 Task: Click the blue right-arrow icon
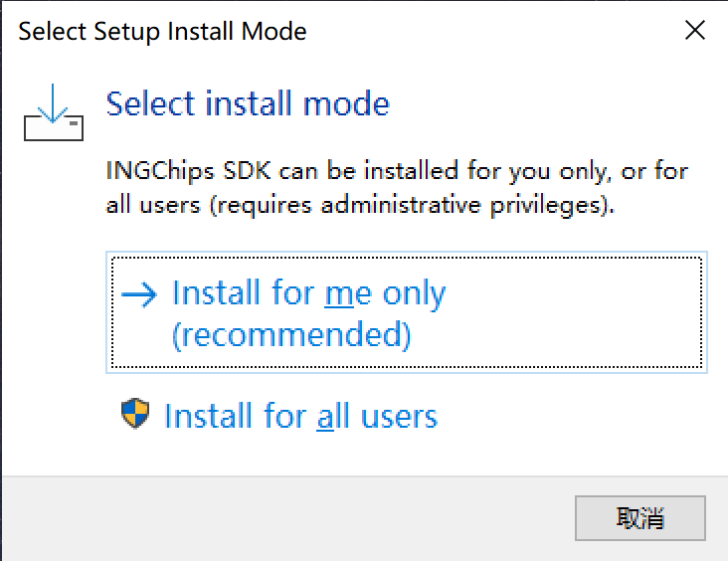coord(139,294)
